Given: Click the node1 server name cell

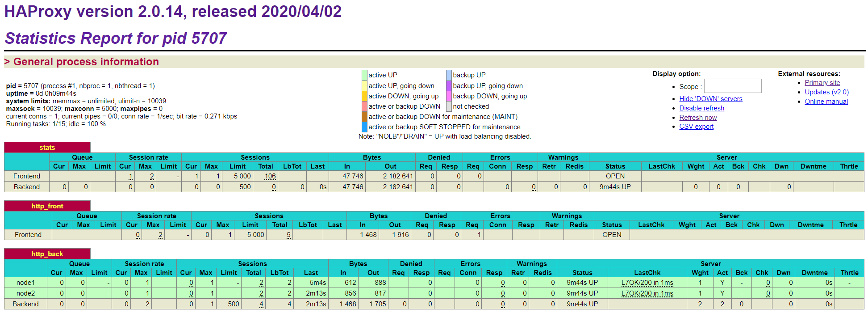Looking at the screenshot, I should (x=25, y=283).
